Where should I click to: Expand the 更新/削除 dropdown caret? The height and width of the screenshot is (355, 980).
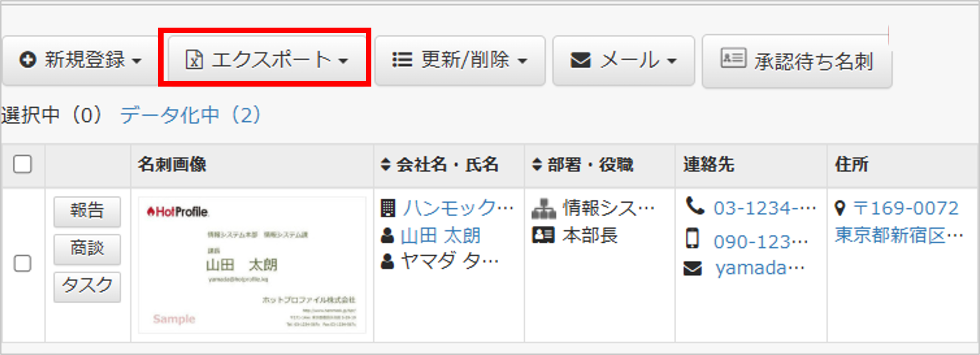pos(523,61)
